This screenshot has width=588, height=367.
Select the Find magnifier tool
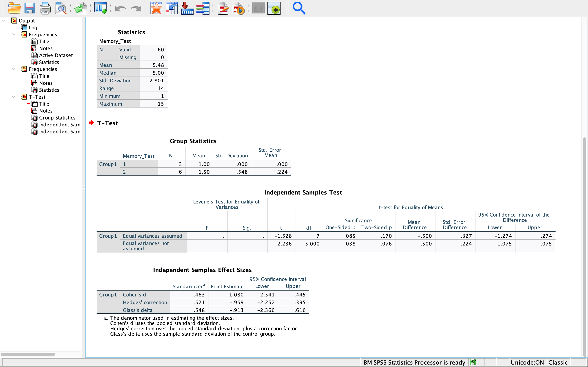tap(299, 8)
